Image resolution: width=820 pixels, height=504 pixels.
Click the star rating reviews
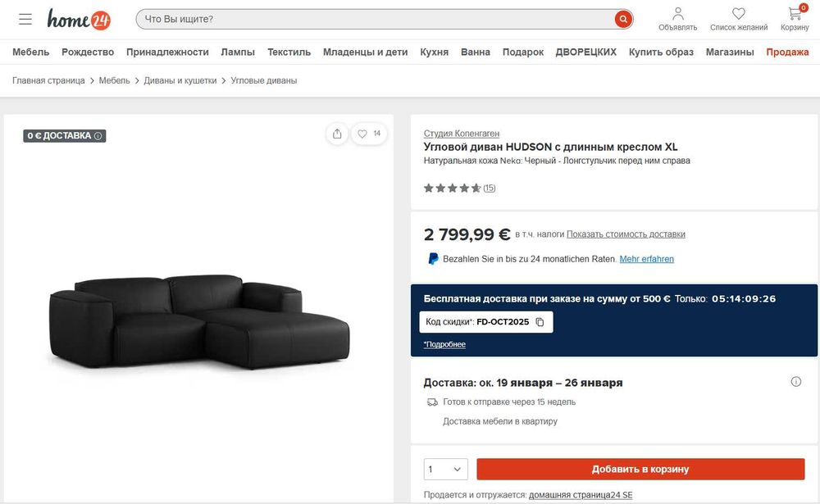(x=459, y=188)
